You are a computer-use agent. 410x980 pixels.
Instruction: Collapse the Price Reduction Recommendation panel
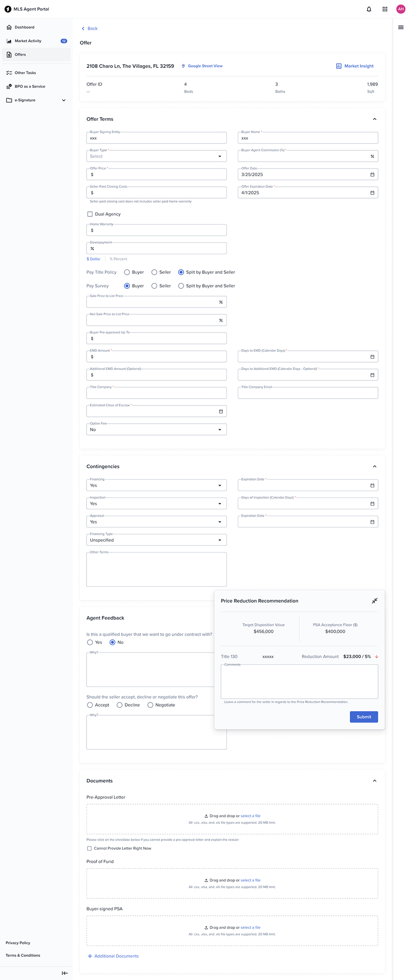click(x=374, y=601)
